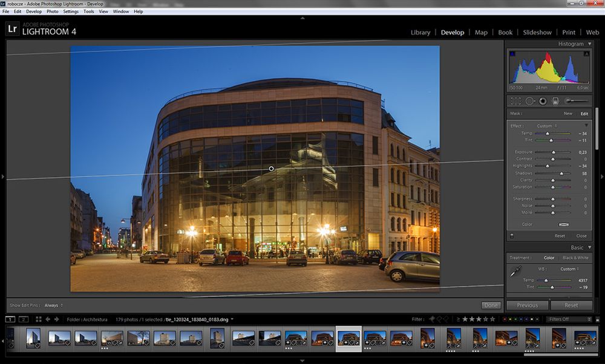The image size is (605, 364).
Task: Open the WB Custom dropdown
Action: click(x=570, y=269)
